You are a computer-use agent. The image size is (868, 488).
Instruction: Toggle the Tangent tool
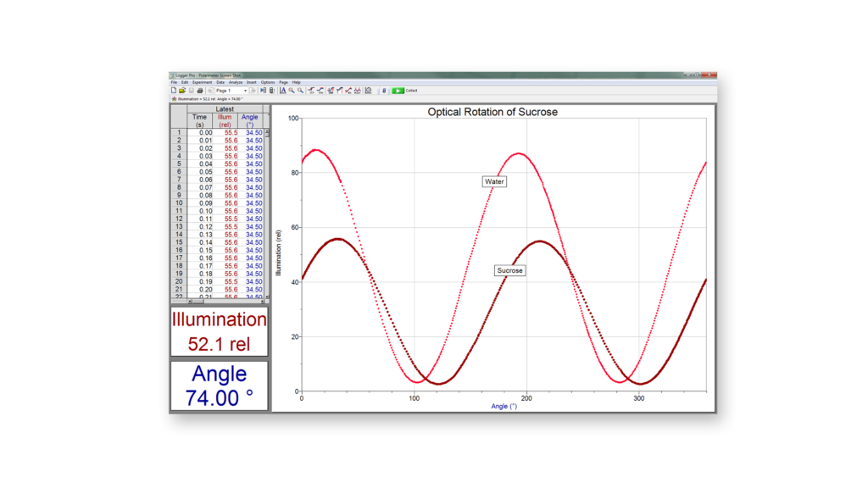click(320, 91)
